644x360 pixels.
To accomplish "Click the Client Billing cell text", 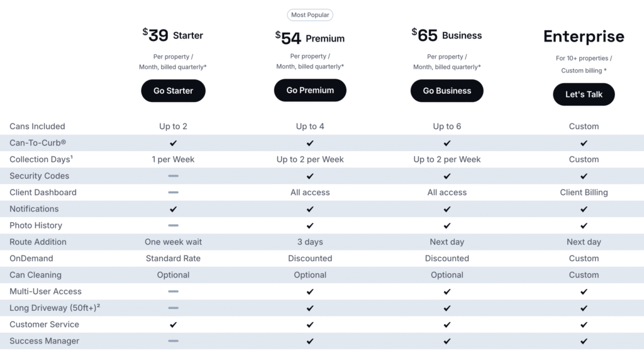I will pos(584,193).
